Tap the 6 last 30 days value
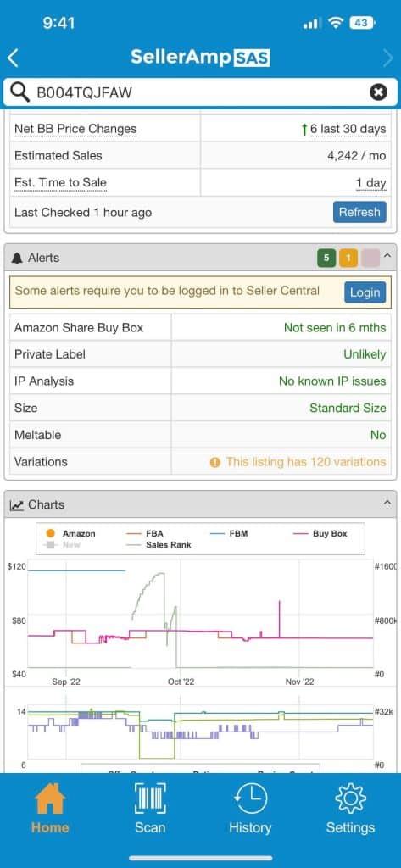 [348, 129]
